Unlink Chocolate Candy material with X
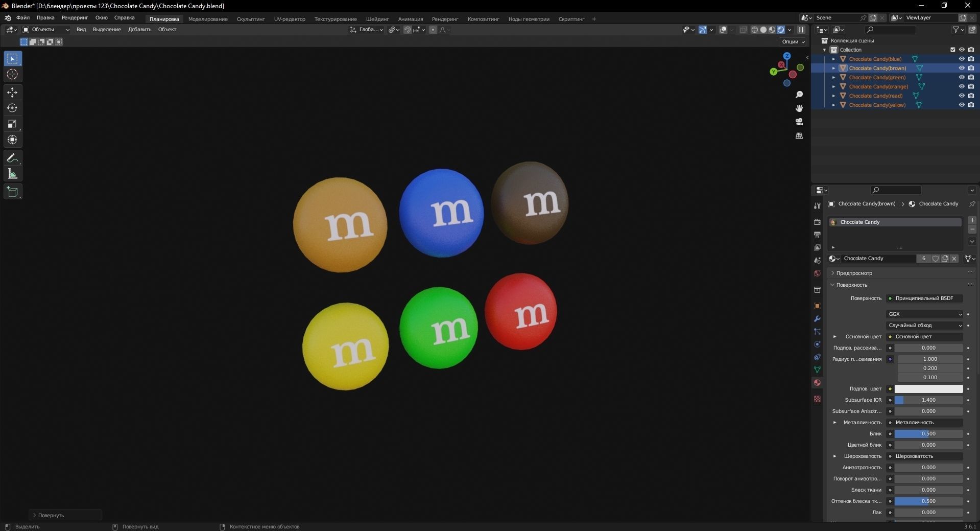 [954, 259]
